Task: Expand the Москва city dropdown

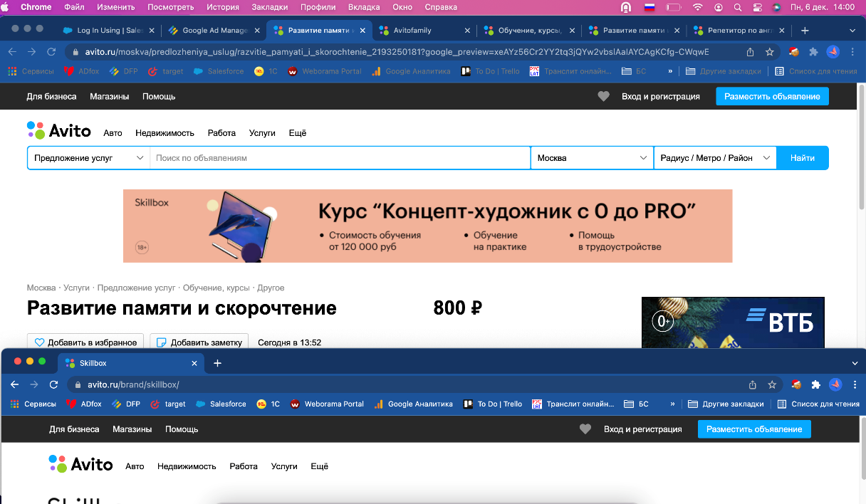Action: [592, 158]
